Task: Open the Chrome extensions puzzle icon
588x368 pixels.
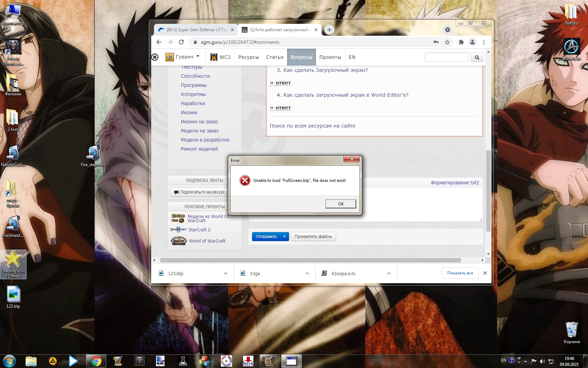Action: click(461, 42)
